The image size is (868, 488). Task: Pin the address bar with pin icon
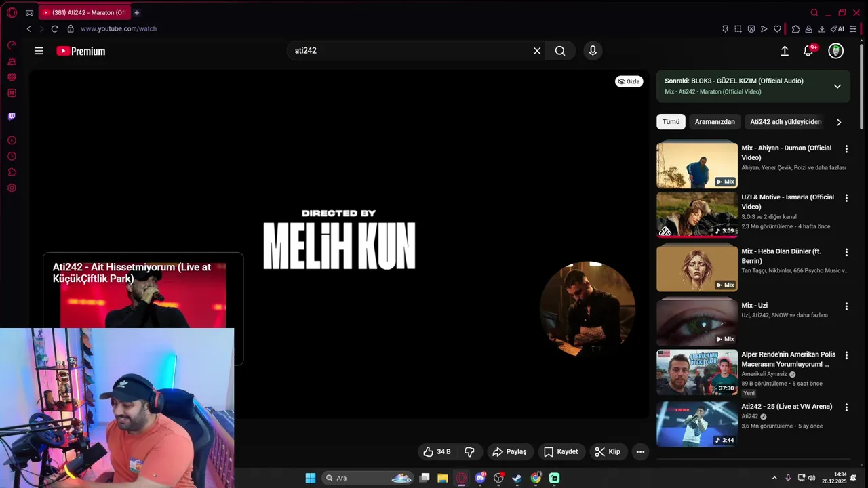click(x=725, y=29)
